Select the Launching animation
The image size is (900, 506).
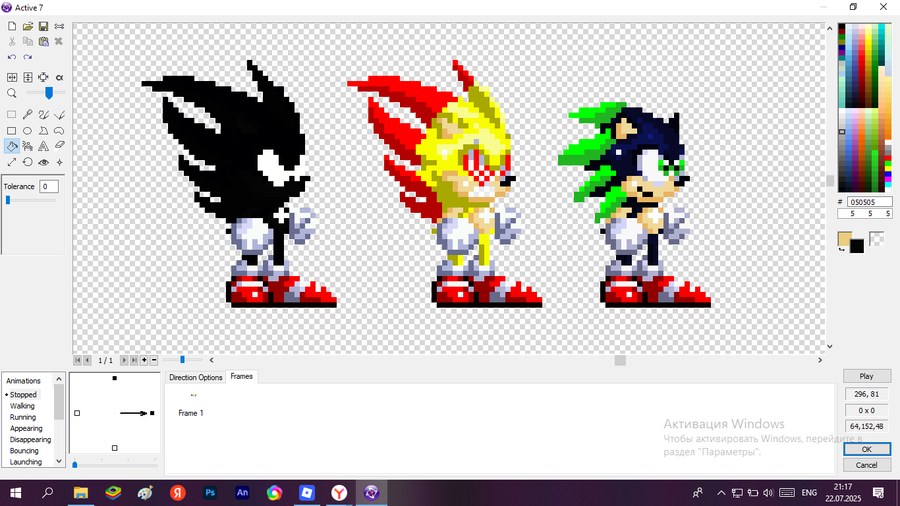pos(25,462)
